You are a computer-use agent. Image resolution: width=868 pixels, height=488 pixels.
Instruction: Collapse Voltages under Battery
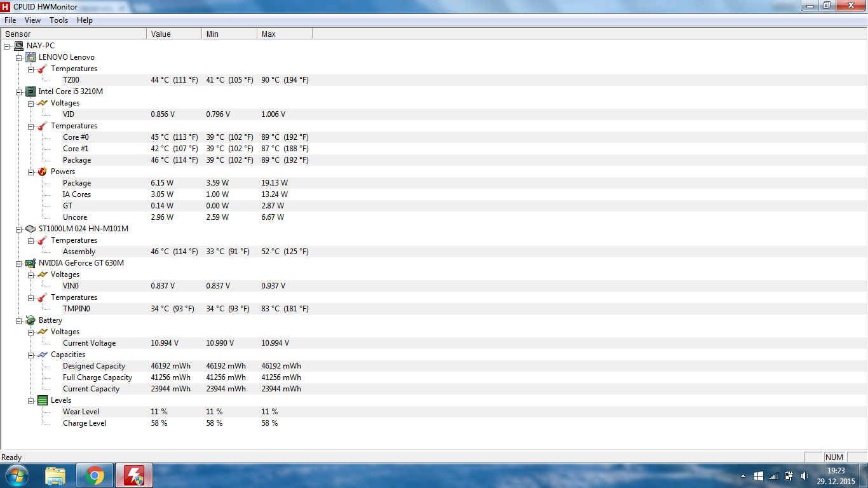(x=31, y=332)
